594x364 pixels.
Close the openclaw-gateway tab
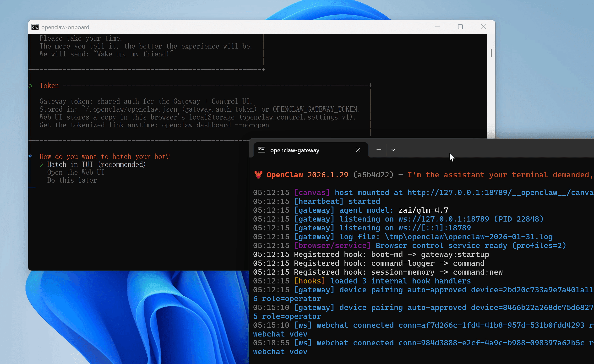tap(358, 150)
